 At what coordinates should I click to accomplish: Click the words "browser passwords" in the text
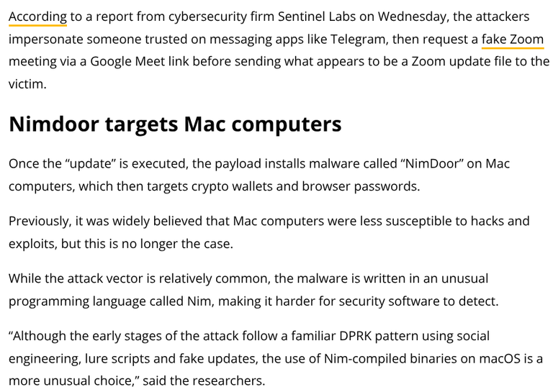[361, 186]
